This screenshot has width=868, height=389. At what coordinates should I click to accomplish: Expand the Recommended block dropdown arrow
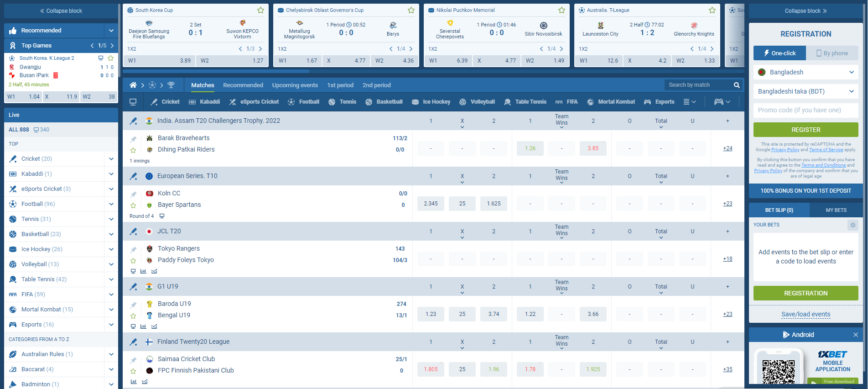111,31
